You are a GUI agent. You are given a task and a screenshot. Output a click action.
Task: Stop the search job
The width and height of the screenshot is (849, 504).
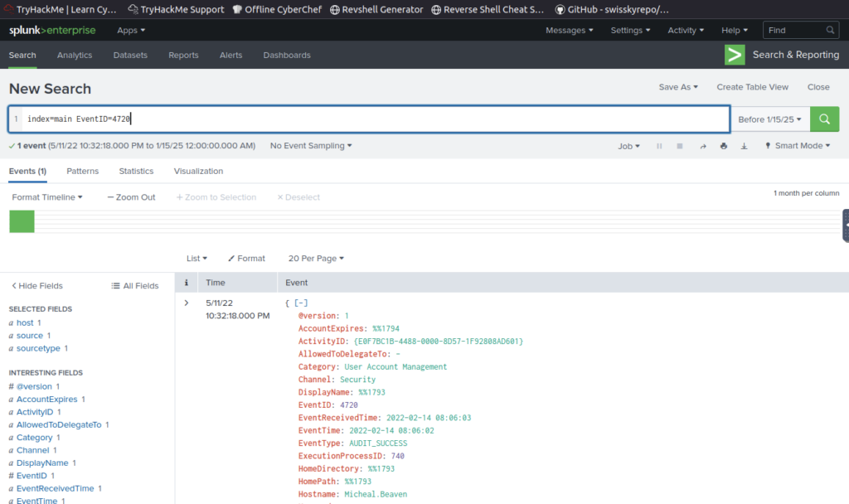click(x=680, y=146)
